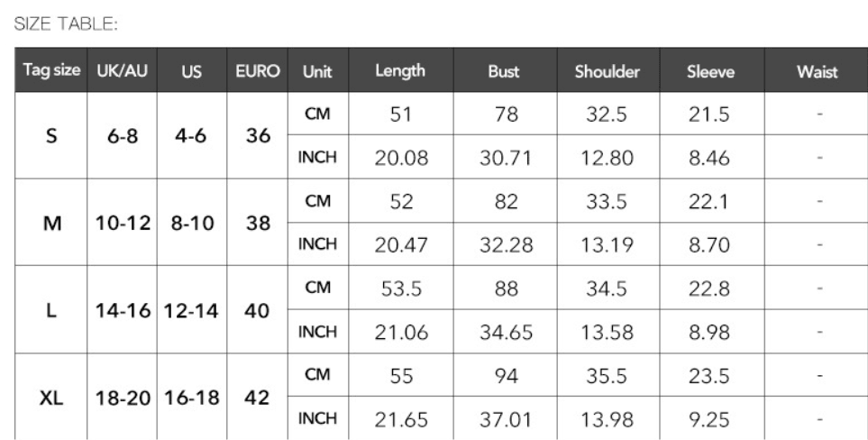Select the XL tag size cell
Screen dimensions: 868x440
pos(51,398)
